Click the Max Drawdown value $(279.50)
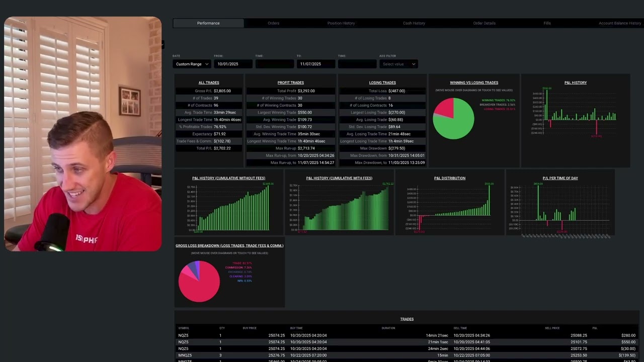 click(396, 148)
